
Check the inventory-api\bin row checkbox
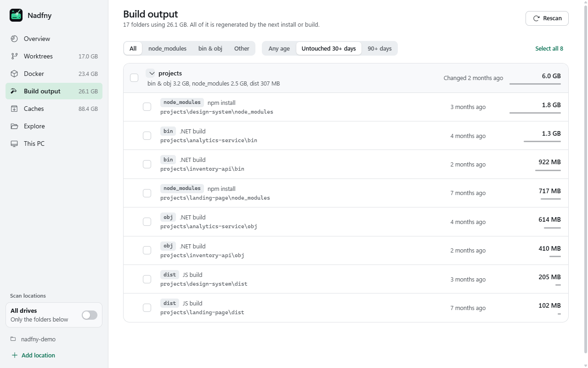pos(147,164)
